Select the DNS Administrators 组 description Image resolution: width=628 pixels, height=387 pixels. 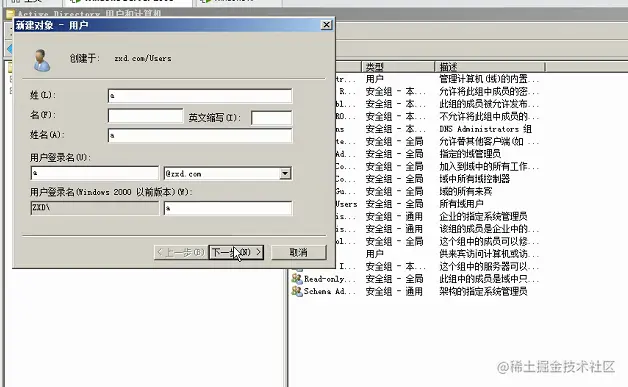(x=485, y=129)
